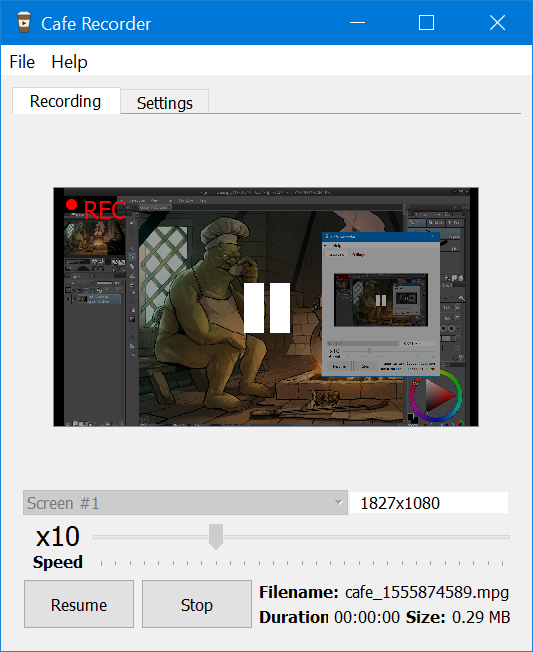Stop the recording
The height and width of the screenshot is (652, 533).
pyautogui.click(x=197, y=604)
